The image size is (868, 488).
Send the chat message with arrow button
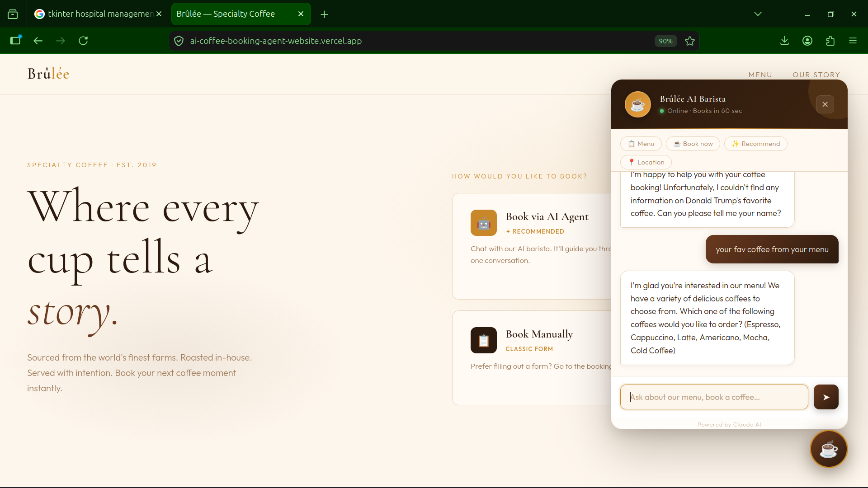click(x=826, y=397)
